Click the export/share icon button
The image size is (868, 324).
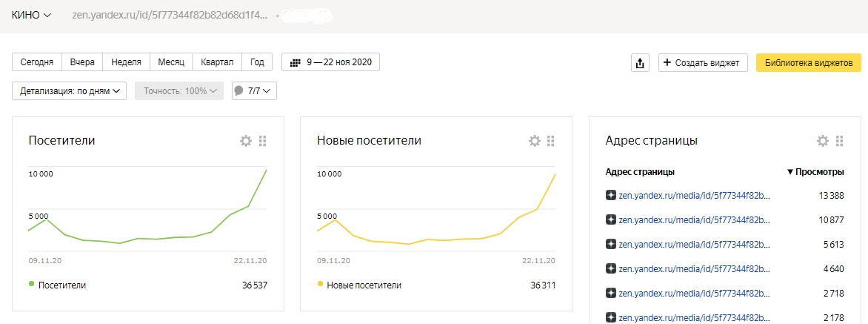(x=640, y=62)
